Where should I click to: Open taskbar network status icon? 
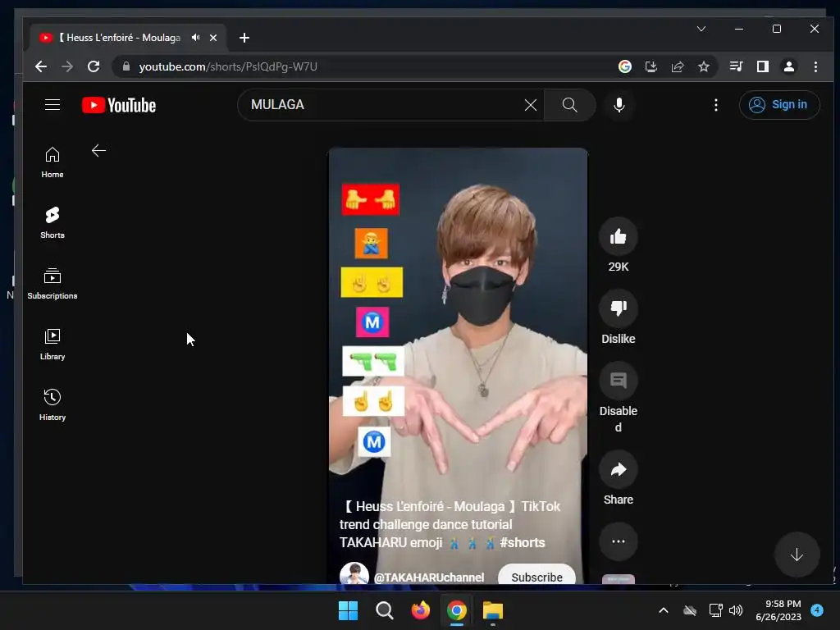(715, 610)
